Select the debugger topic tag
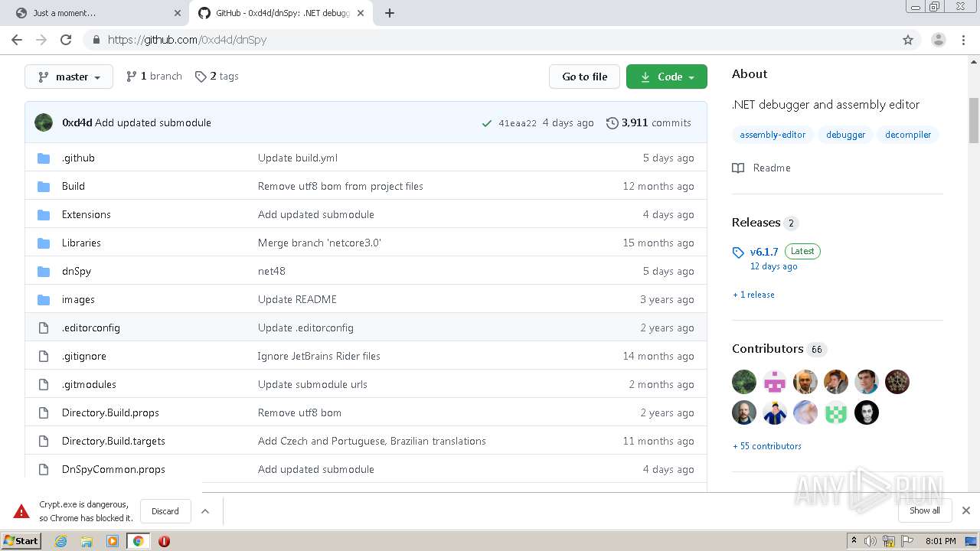The height and width of the screenshot is (551, 980). click(x=845, y=135)
